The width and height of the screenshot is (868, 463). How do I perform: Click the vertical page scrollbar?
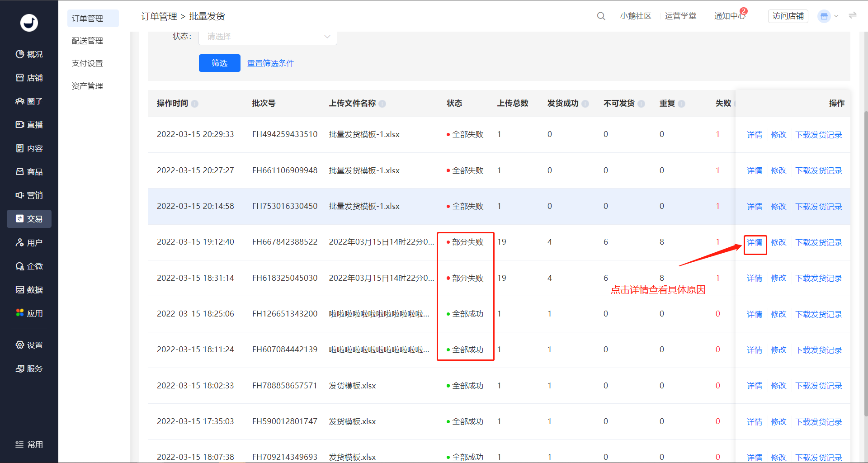tap(866, 262)
